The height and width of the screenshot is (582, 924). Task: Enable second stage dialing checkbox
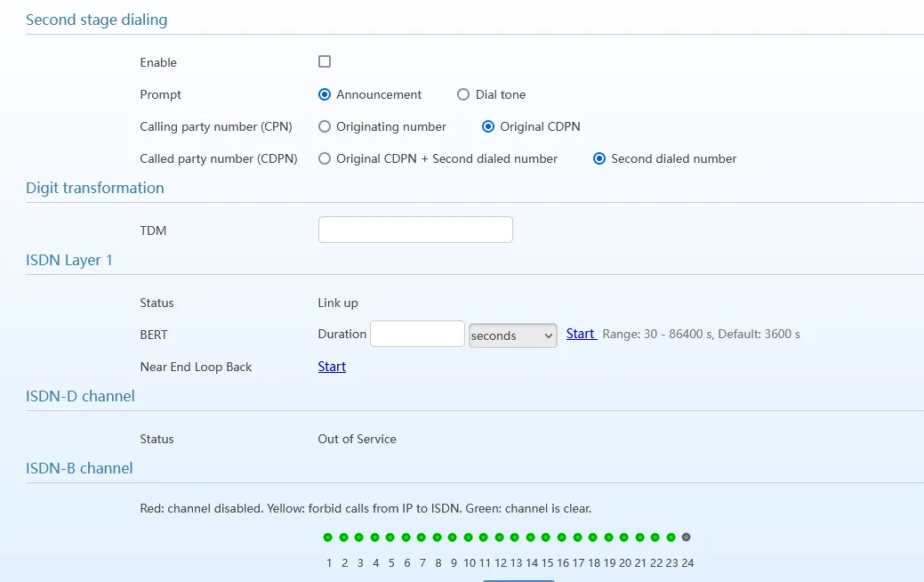(324, 61)
